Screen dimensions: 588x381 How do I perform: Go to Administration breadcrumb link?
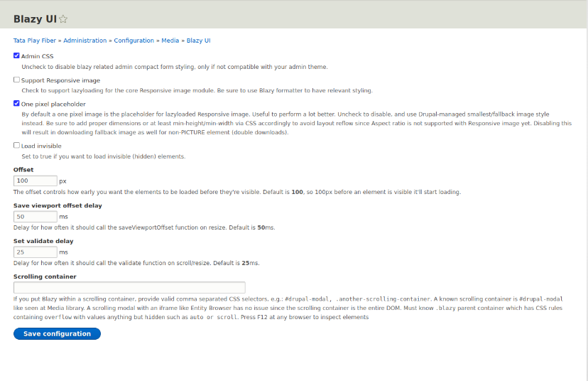(85, 41)
